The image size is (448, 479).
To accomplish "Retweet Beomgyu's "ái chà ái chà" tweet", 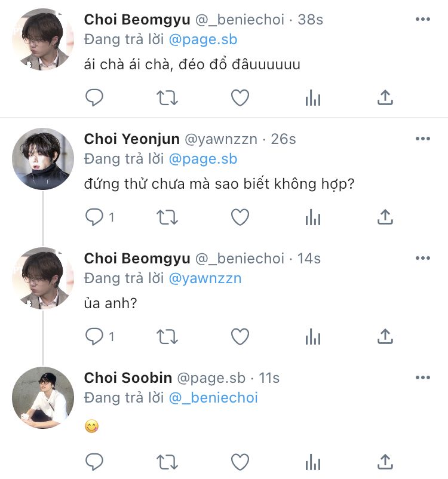I will coord(167,97).
